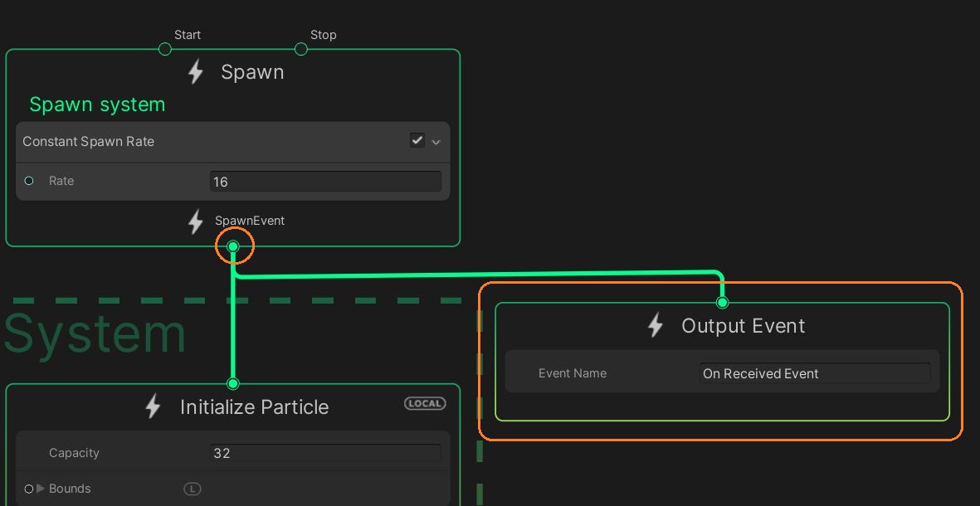Click the Start flow port on Spawn

click(x=165, y=49)
